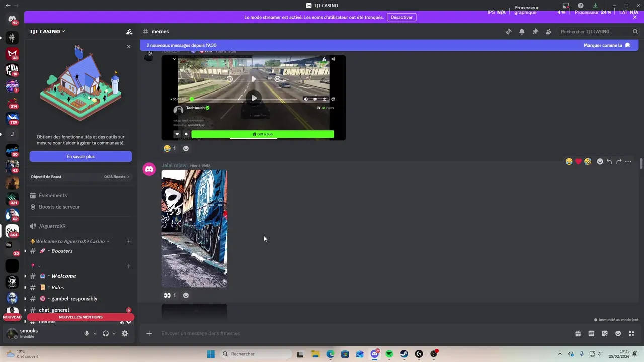Toggle microphone mute in user panel
Viewport: 644px width, 362px height.
pos(87,333)
